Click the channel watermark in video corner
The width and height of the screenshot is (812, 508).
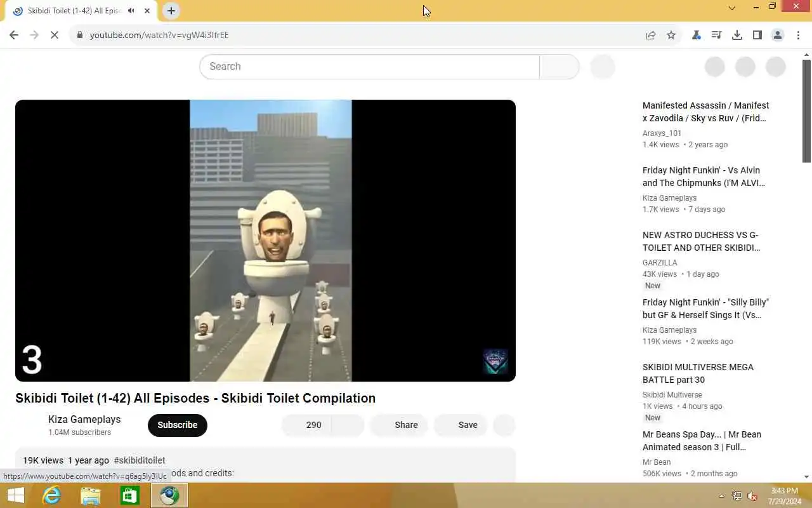coord(495,361)
